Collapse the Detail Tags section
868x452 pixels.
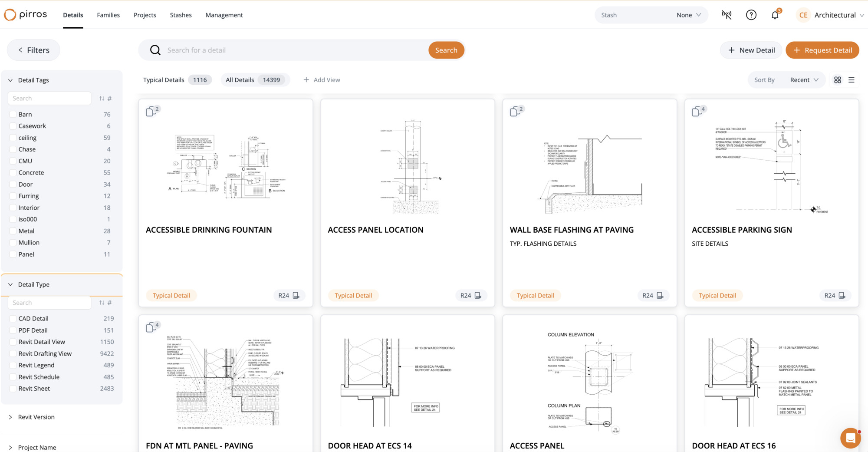click(x=10, y=80)
